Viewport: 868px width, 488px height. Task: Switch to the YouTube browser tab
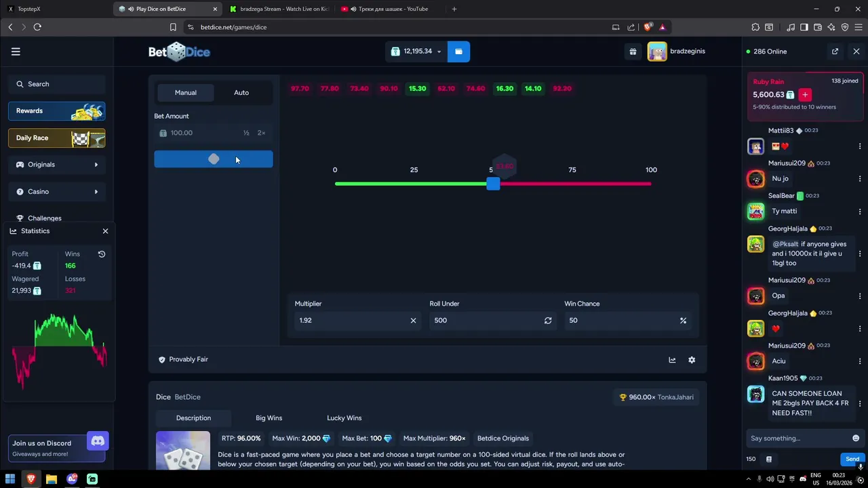(x=390, y=9)
